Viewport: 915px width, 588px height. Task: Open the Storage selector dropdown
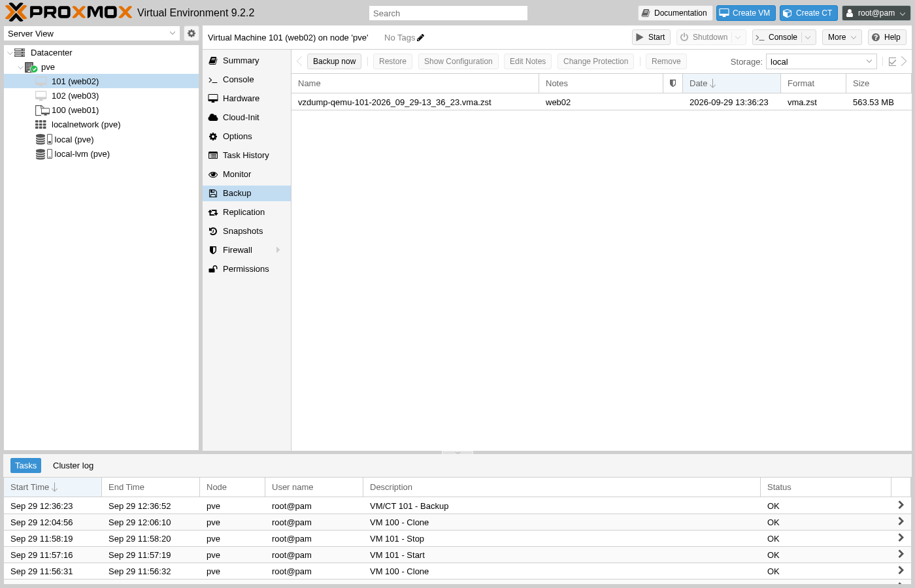tap(869, 61)
